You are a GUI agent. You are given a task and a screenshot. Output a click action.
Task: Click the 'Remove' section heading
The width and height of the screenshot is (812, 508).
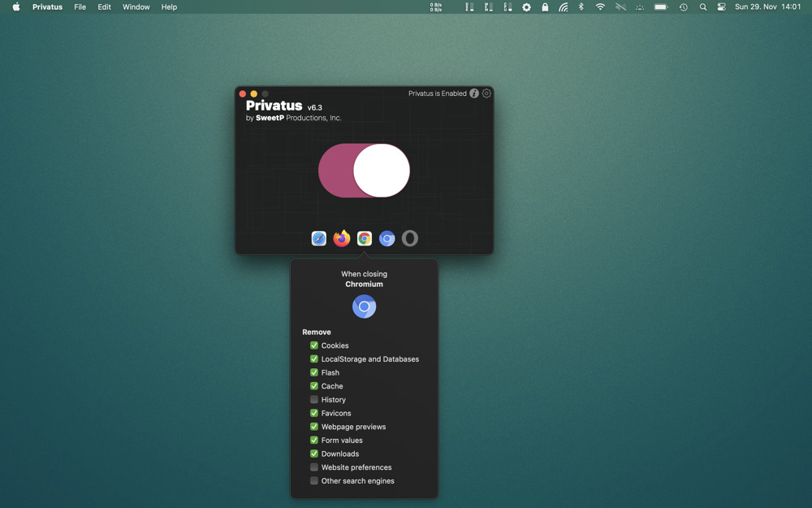tap(317, 332)
